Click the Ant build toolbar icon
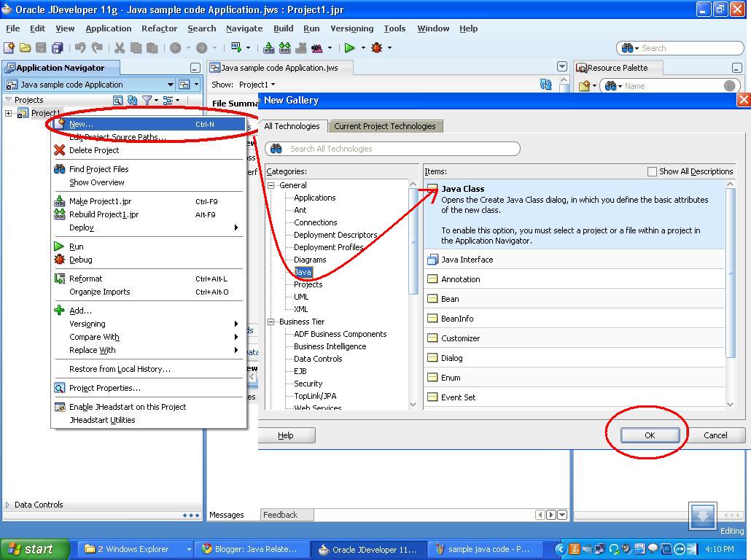This screenshot has width=751, height=560. click(316, 48)
